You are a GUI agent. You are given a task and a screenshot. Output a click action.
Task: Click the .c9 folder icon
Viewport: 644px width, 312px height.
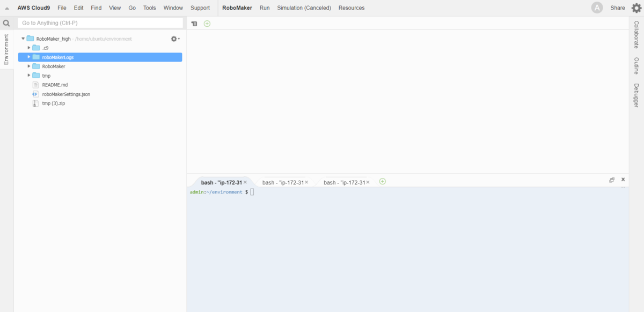36,48
